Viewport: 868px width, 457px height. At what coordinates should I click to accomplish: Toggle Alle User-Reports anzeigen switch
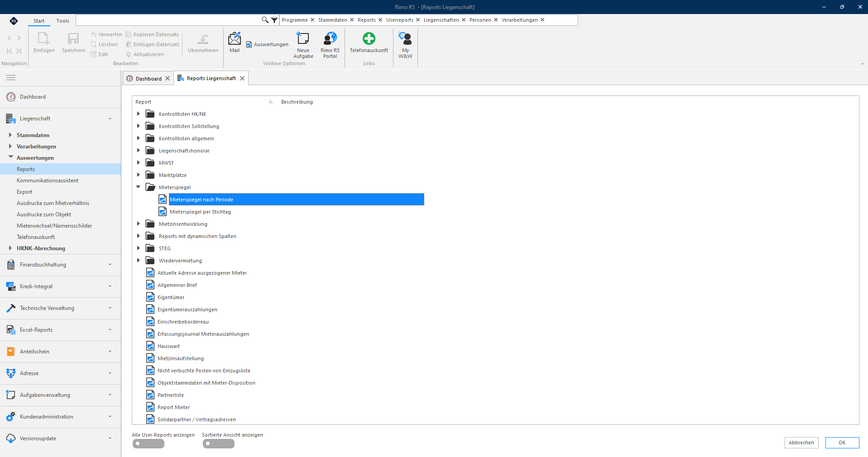click(149, 444)
